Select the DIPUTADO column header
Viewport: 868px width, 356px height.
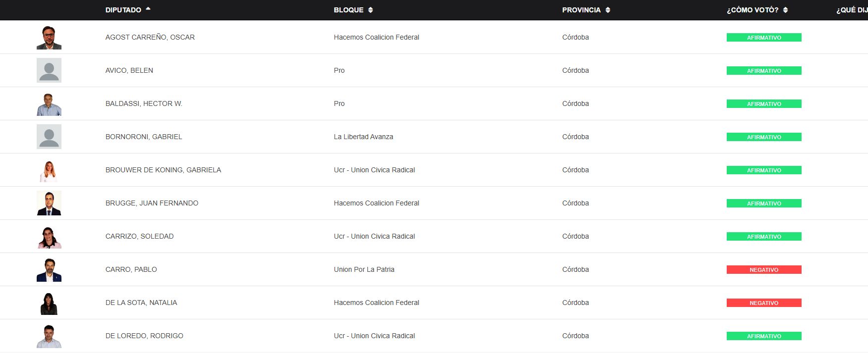pos(123,10)
